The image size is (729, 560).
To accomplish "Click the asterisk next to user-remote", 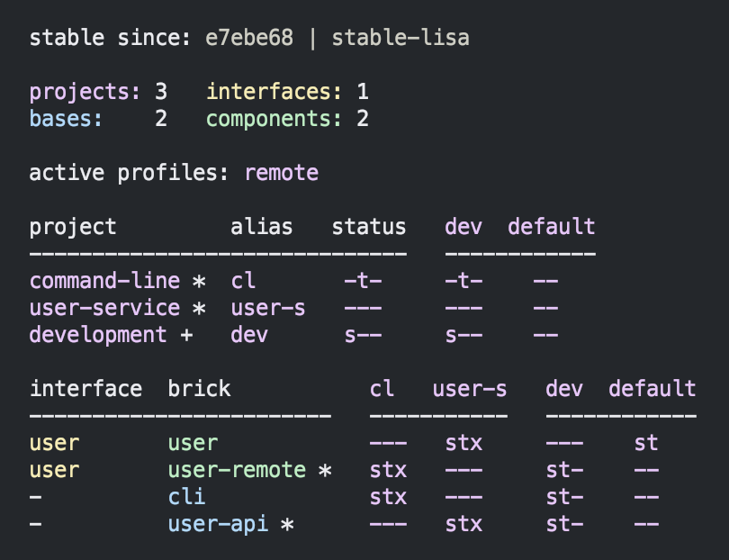I will [325, 470].
